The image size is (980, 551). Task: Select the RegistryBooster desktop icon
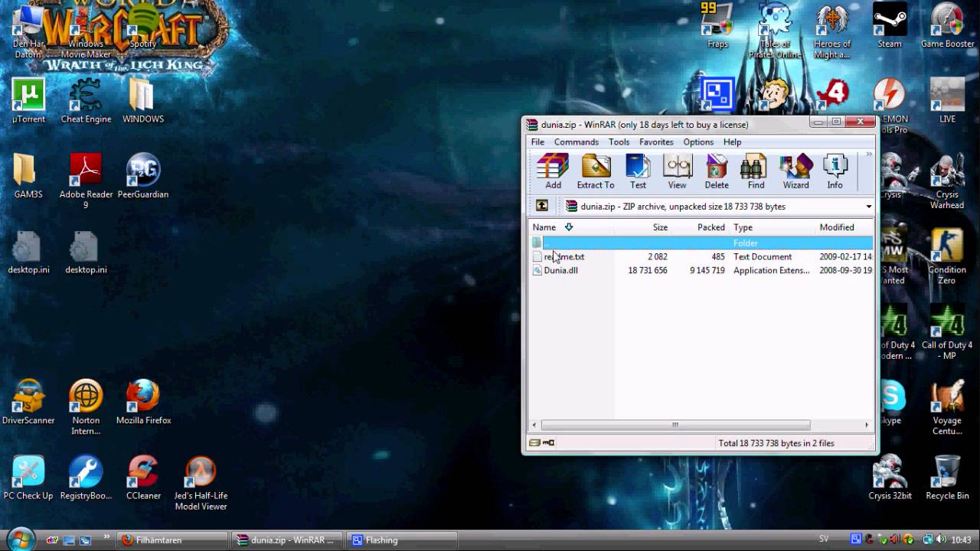coord(86,478)
